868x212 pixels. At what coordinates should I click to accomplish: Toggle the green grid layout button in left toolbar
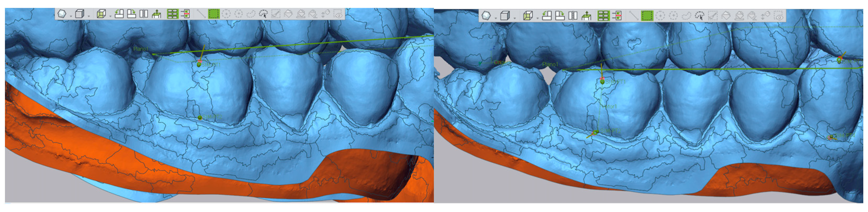click(172, 14)
